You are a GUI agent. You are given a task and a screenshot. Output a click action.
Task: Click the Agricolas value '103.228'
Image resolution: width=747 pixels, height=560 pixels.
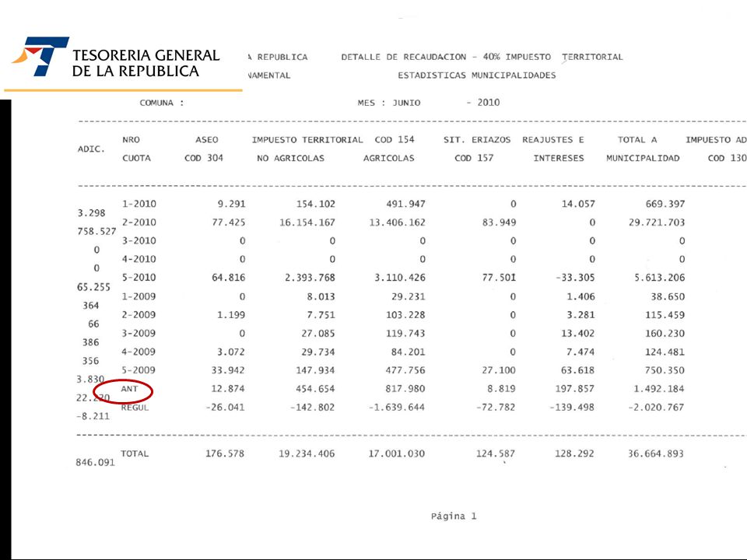point(405,315)
